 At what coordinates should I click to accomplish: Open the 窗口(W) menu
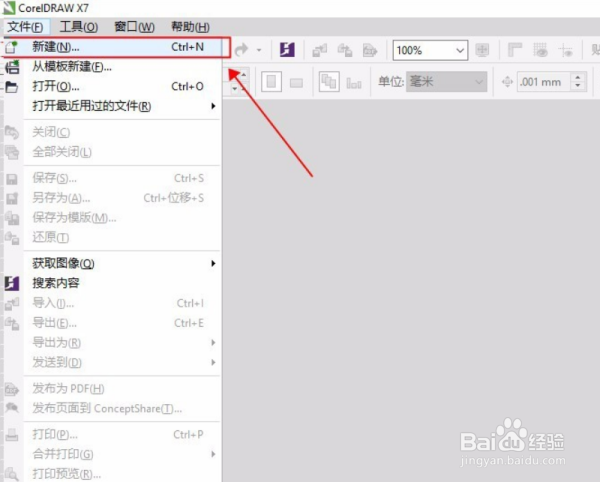click(x=135, y=27)
